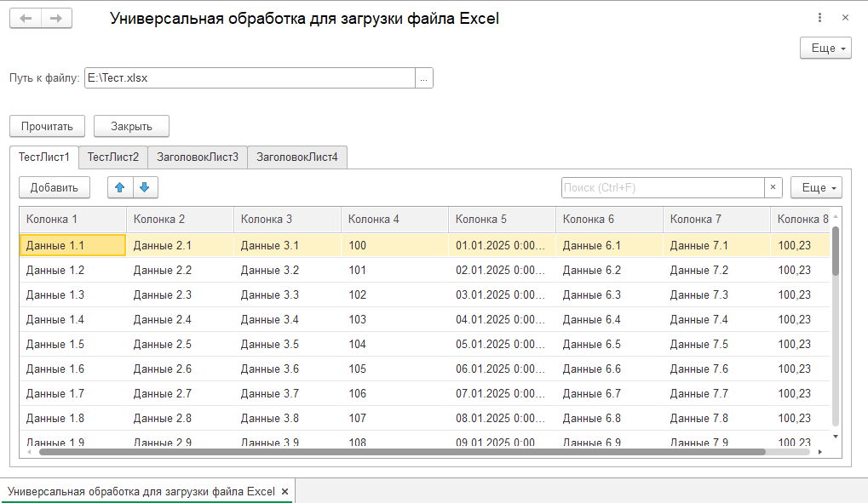The width and height of the screenshot is (868, 503).
Task: Open the ЗаголовокЛист3 tab
Action: click(198, 157)
